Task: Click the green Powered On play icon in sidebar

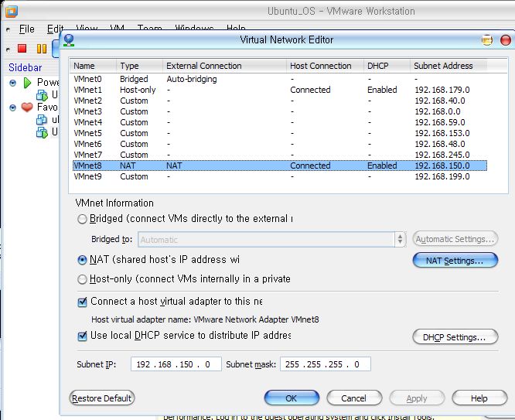Action: (x=28, y=83)
